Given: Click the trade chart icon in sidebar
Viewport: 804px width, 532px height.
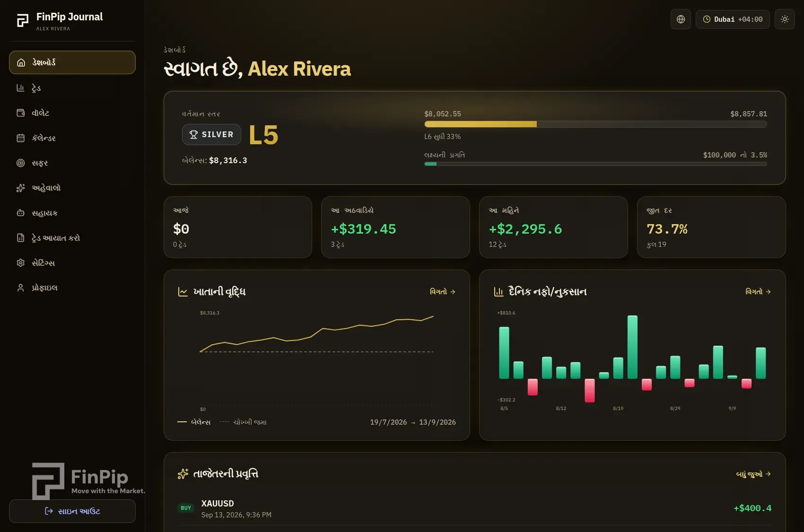Looking at the screenshot, I should click(x=20, y=88).
